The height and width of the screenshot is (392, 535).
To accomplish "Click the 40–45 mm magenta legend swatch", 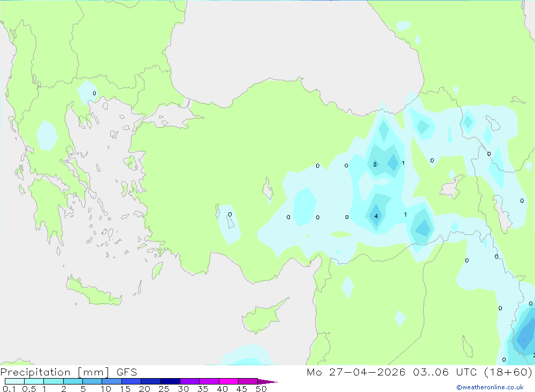I will (228, 381).
